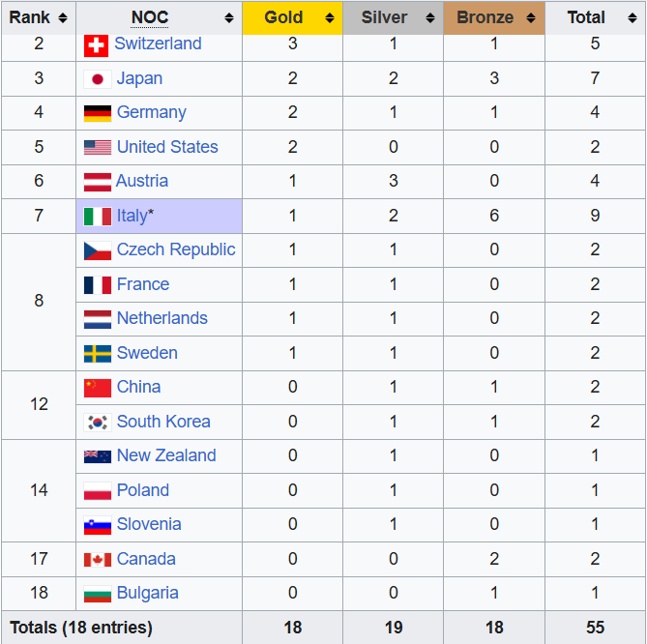Click the Canada flag icon
Screen dimensions: 647x644
(x=98, y=560)
